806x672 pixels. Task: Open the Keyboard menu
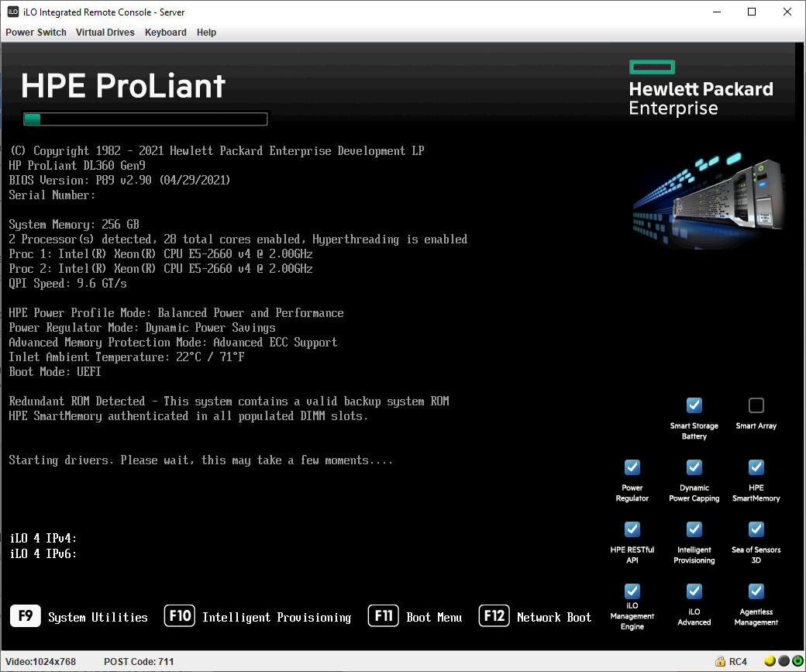pyautogui.click(x=166, y=33)
